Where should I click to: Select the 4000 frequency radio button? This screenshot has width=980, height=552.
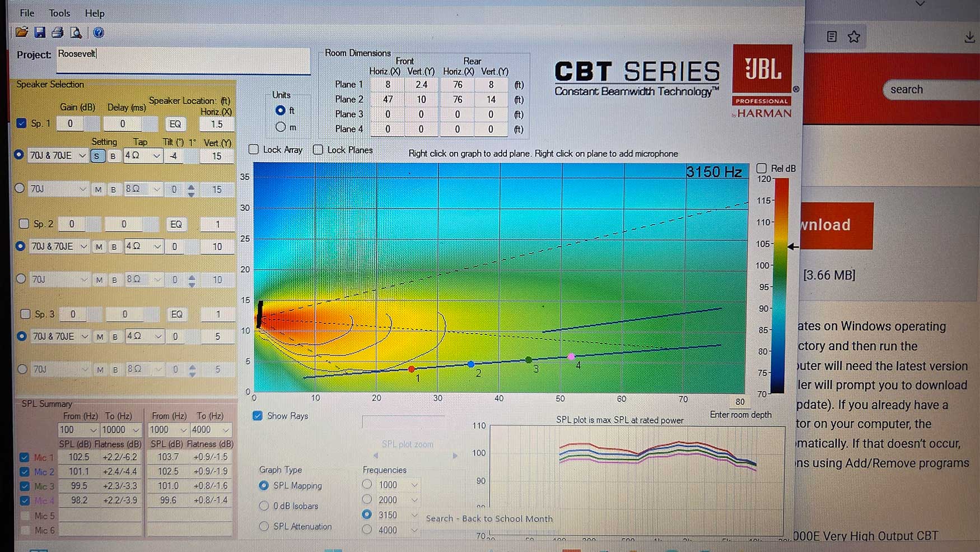367,530
